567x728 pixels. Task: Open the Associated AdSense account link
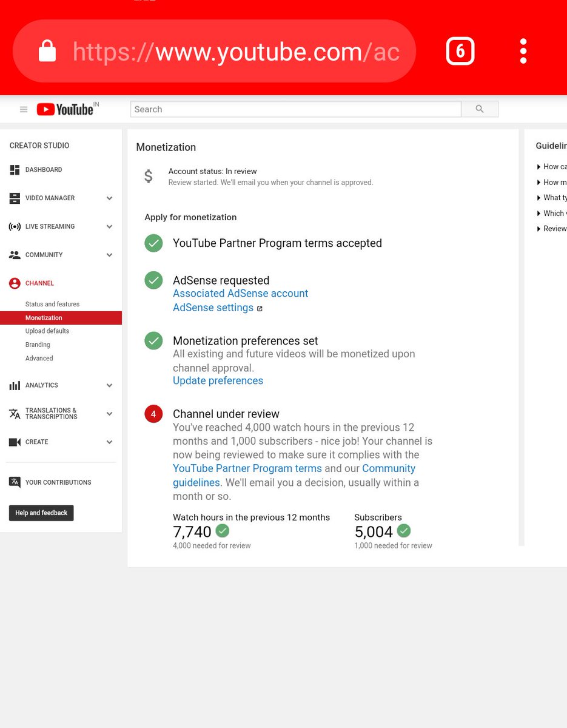point(240,294)
